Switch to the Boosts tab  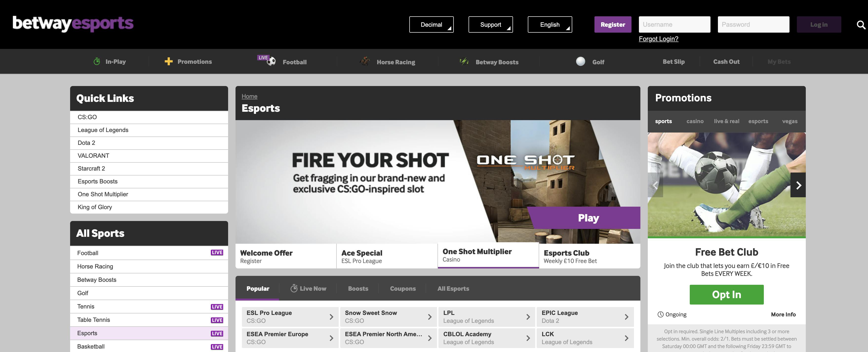coord(358,288)
